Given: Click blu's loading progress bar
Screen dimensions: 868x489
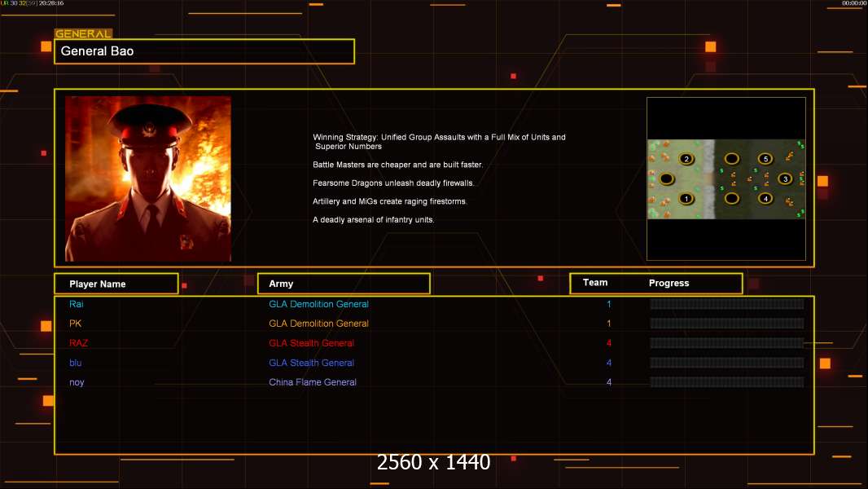Looking at the screenshot, I should click(x=727, y=363).
